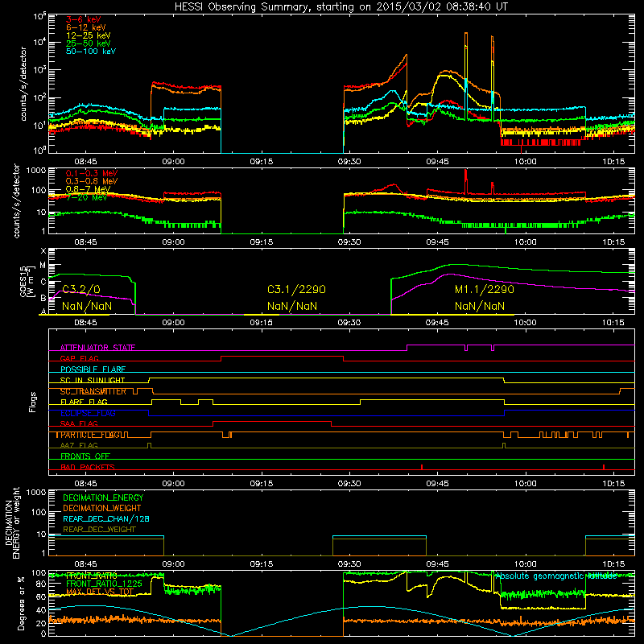Viewport: 644px width, 644px height.
Task: Click the MAX_DET_VS_TOT legend label
Action: click(100, 592)
